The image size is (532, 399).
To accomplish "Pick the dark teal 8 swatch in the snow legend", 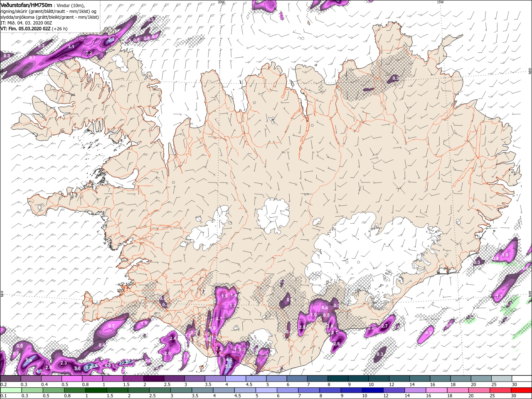I will [338, 379].
